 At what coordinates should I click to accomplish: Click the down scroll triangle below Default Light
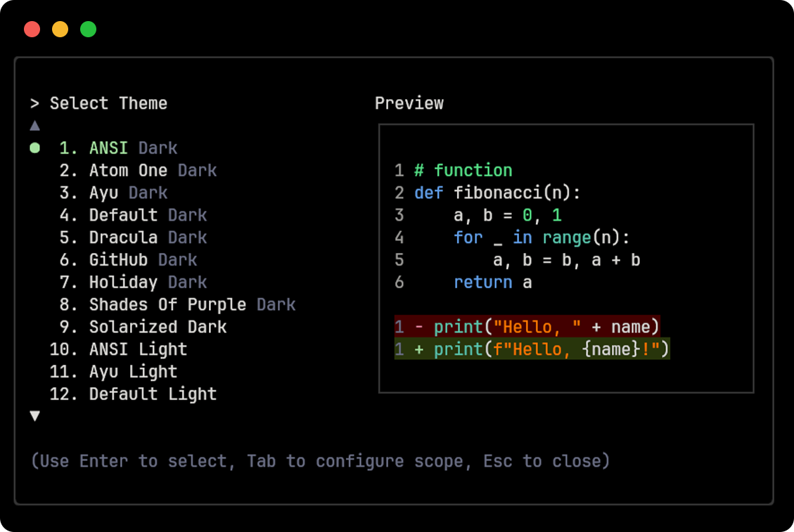point(35,415)
